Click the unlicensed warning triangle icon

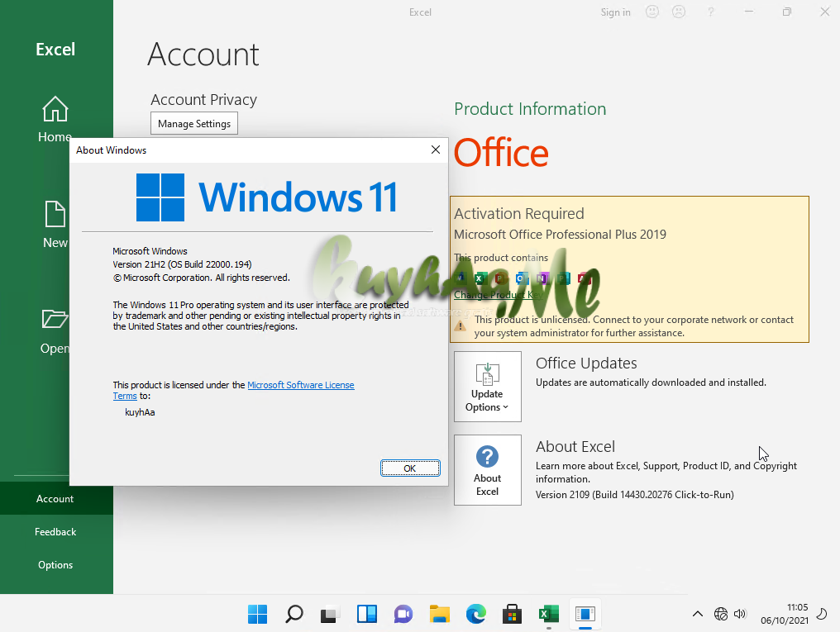tap(461, 326)
